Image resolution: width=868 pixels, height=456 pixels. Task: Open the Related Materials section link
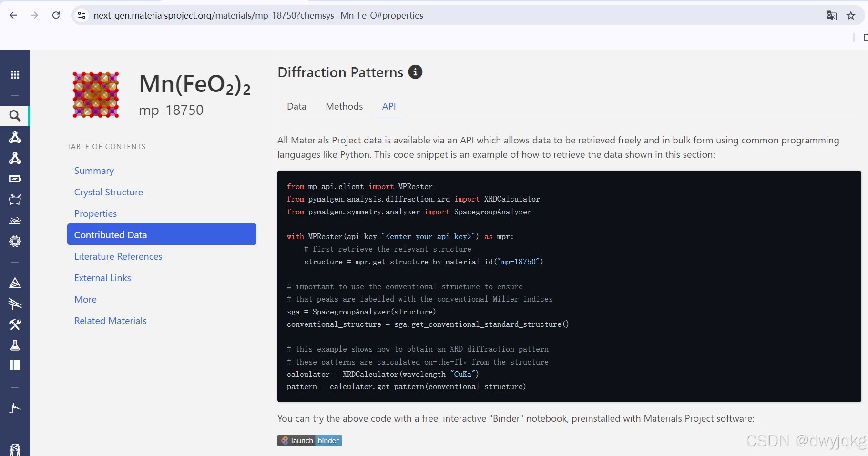[x=110, y=320]
